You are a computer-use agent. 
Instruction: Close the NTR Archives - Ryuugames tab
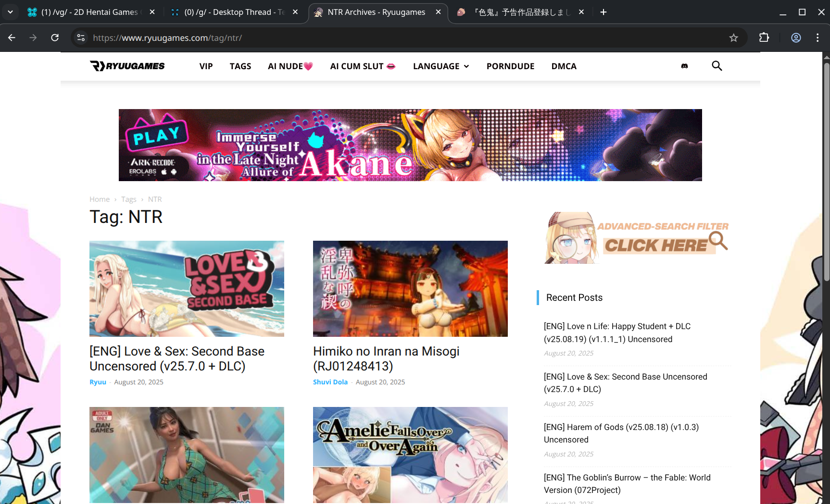[438, 12]
